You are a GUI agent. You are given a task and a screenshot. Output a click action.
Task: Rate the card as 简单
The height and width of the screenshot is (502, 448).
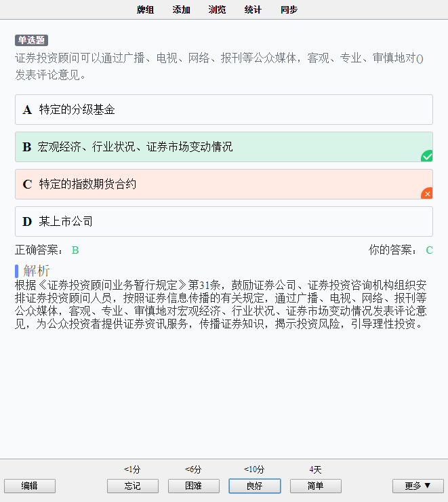316,486
